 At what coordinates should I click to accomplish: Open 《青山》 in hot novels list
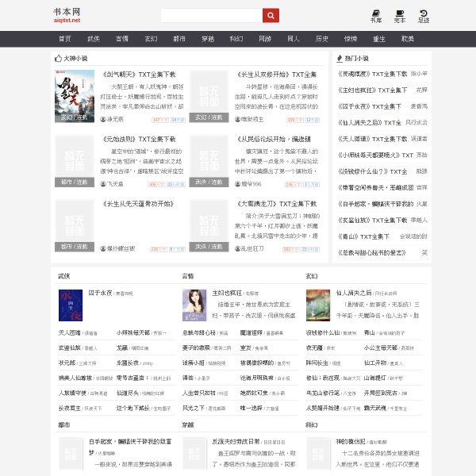coord(363,236)
